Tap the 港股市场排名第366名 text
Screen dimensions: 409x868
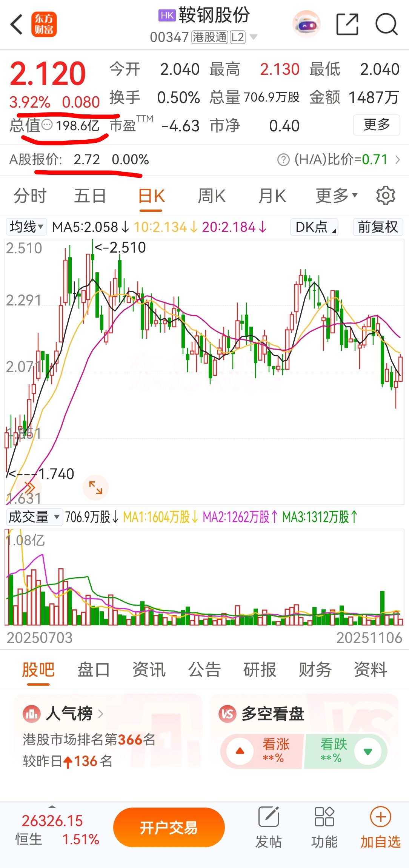click(89, 739)
